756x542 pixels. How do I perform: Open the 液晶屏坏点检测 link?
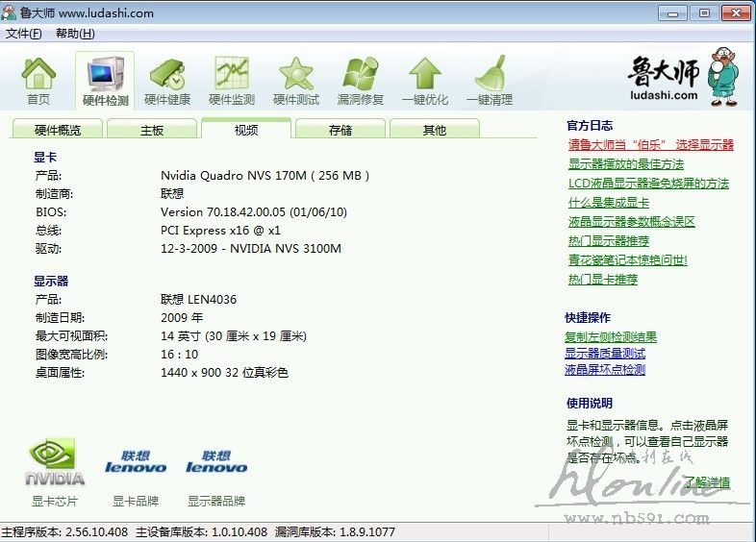(x=604, y=370)
